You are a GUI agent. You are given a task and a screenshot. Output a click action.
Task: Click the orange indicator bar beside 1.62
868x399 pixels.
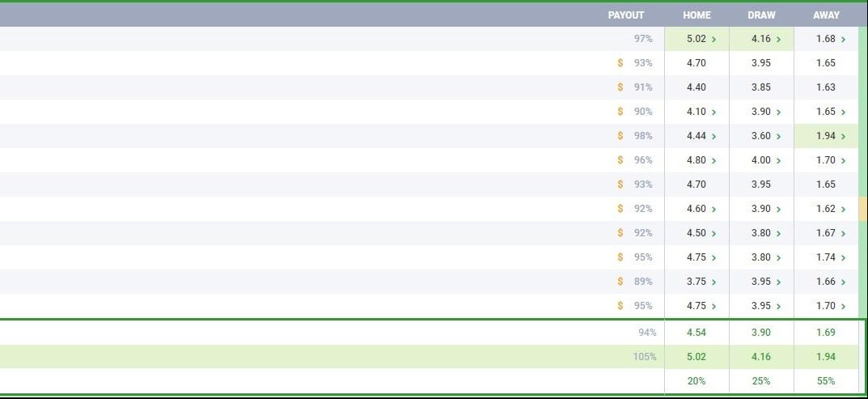[862, 209]
